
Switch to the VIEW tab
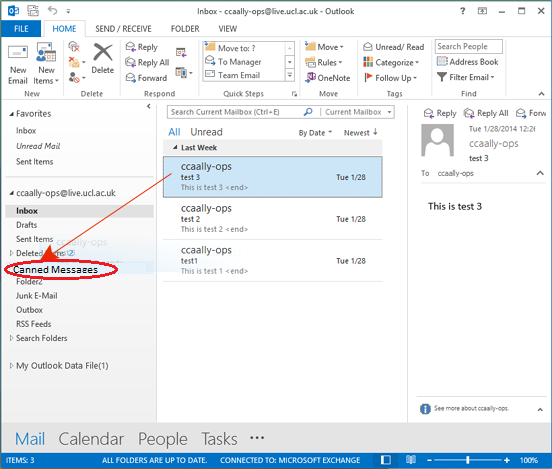(227, 29)
